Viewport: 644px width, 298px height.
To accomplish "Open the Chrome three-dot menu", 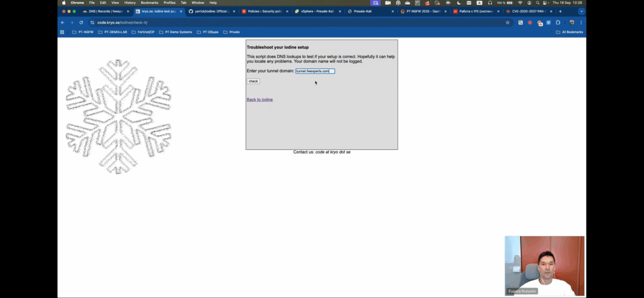I will (581, 22).
